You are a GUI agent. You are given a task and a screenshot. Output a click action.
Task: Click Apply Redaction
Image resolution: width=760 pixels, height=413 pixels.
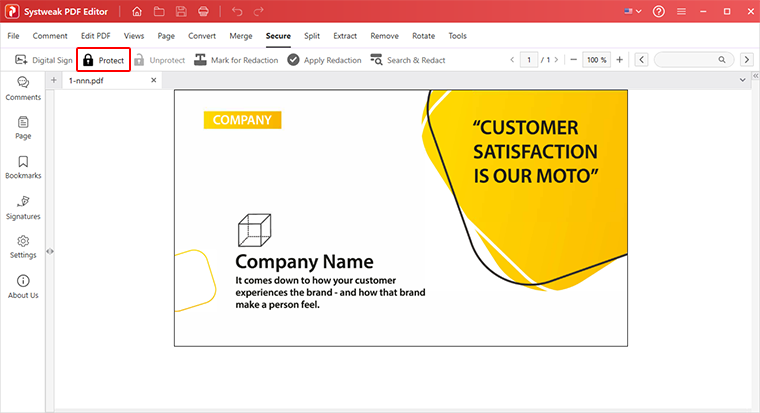click(324, 60)
